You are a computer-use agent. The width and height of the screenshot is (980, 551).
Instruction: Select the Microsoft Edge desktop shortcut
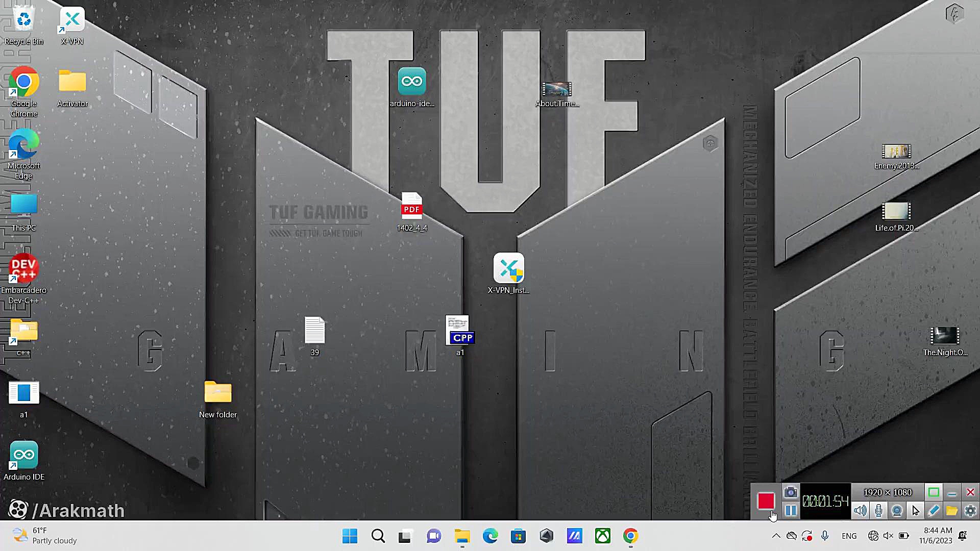click(x=23, y=155)
